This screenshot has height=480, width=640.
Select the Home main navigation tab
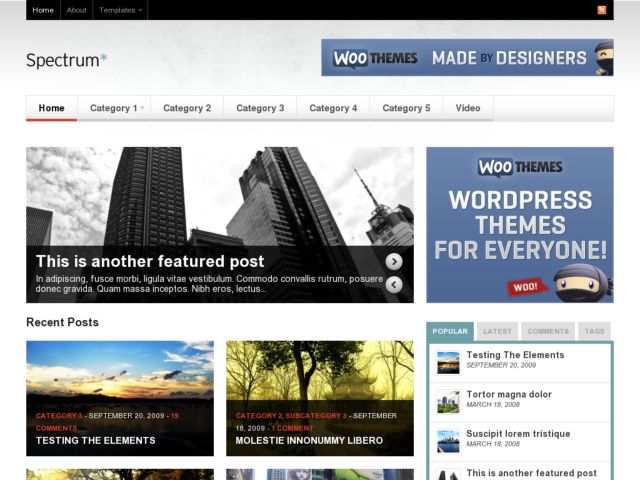point(51,108)
